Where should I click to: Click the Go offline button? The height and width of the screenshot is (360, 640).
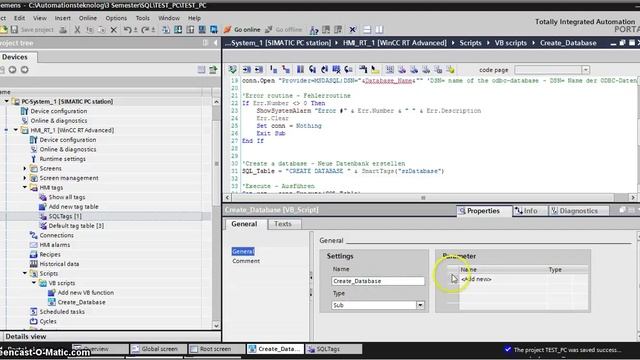284,29
